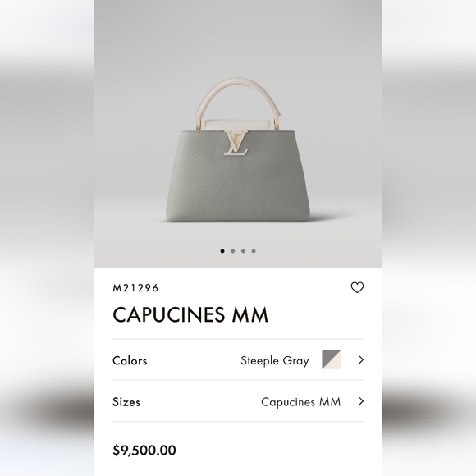Viewport: 476px width, 476px height.
Task: Click the cream bag handle
Action: pos(238,97)
